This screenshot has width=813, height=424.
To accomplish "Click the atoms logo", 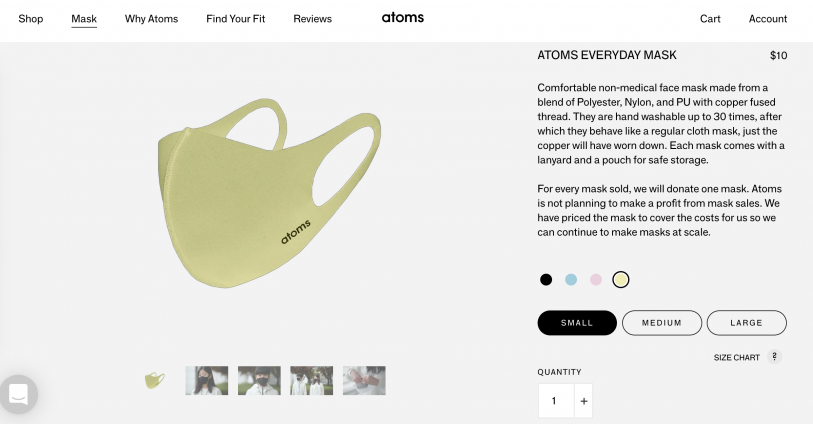I will click(402, 18).
